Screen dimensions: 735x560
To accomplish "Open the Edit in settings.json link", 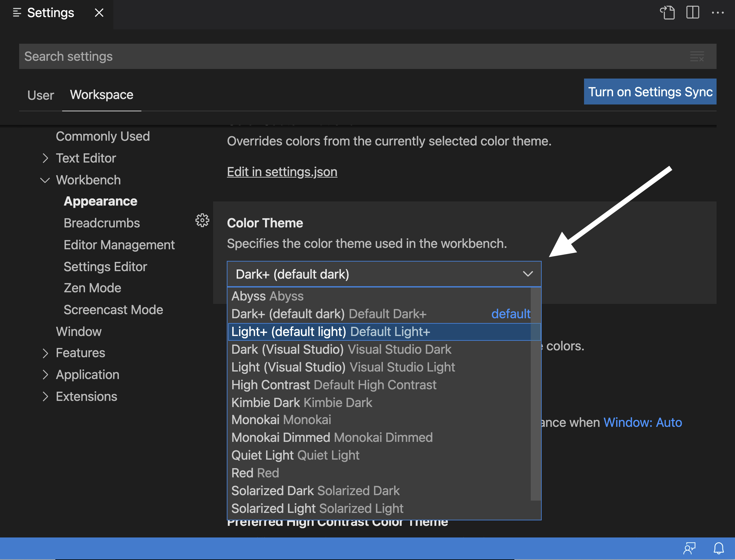I will pyautogui.click(x=282, y=172).
